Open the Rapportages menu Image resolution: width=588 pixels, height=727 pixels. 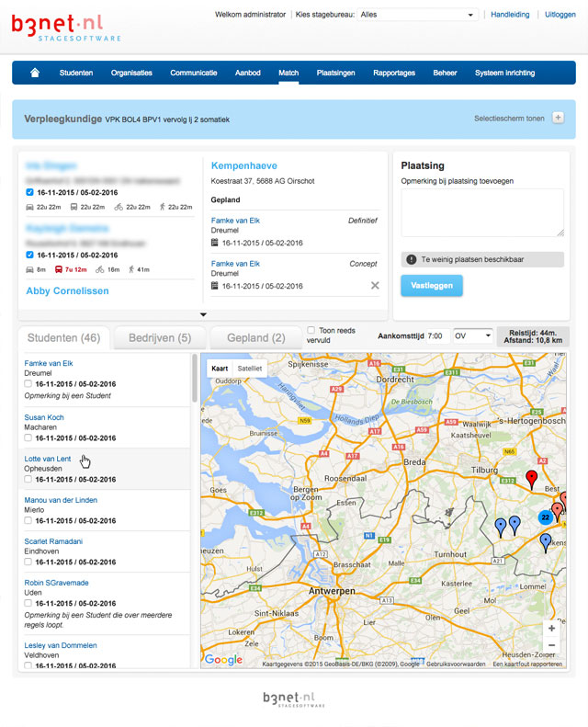tap(394, 73)
